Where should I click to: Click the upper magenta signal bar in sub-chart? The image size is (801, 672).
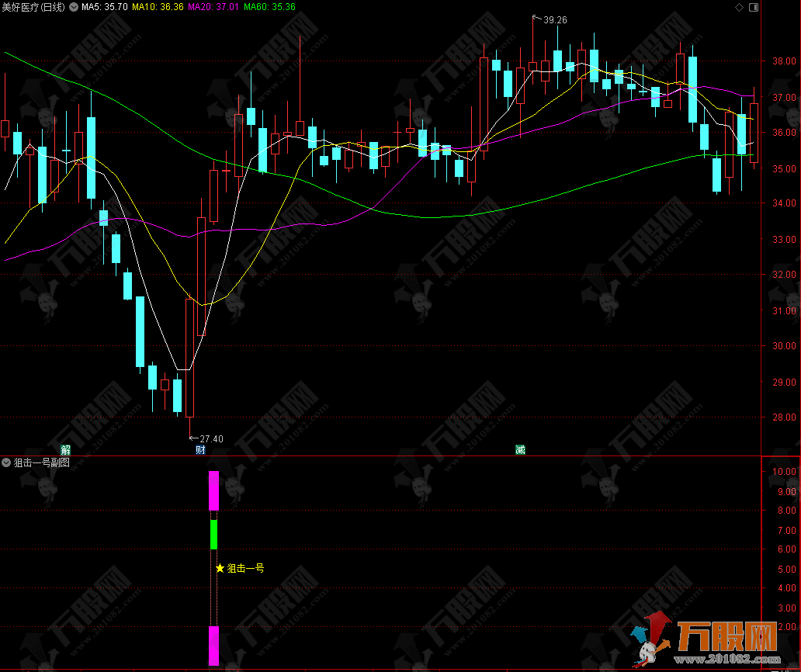click(214, 490)
